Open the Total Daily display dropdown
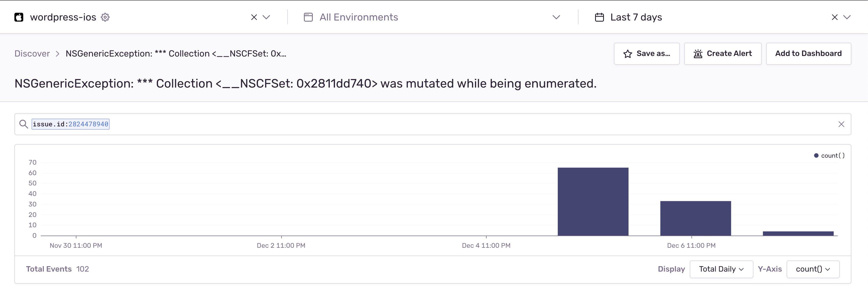This screenshot has height=286, width=868. 721,269
